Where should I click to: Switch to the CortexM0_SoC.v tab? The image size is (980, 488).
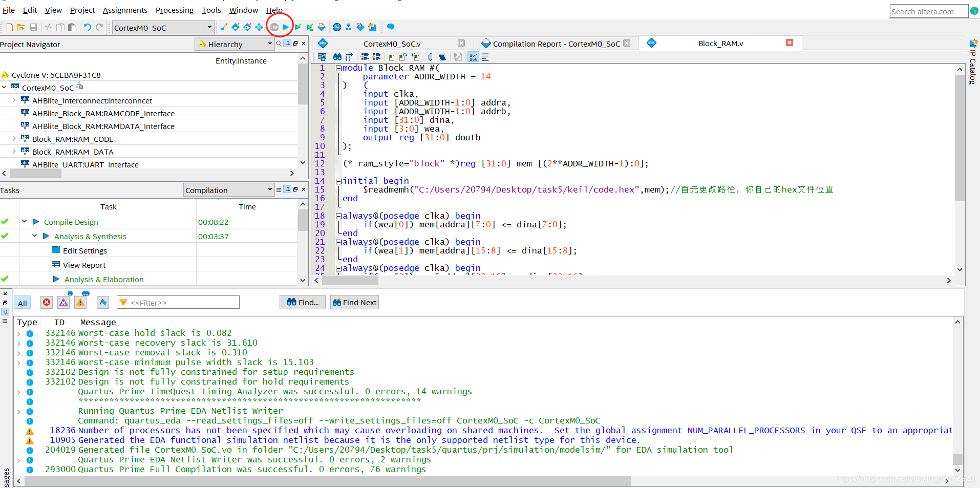[392, 44]
